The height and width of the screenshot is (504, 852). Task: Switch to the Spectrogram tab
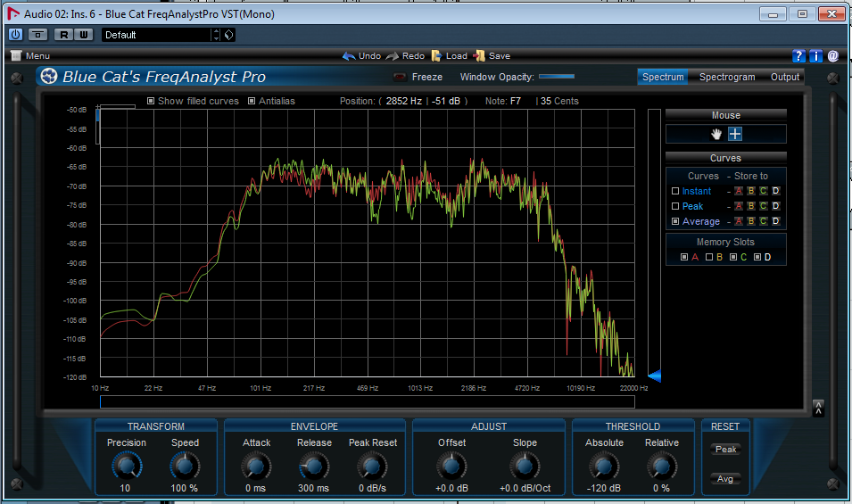(727, 77)
